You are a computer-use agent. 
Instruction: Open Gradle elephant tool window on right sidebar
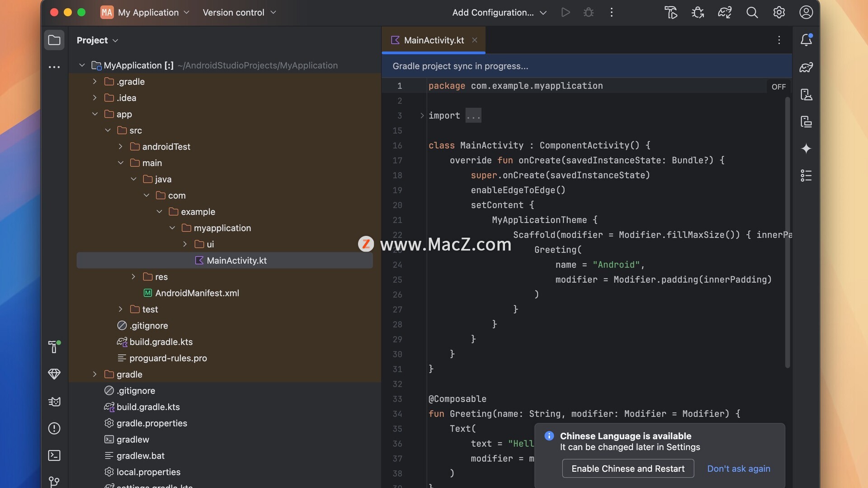tap(806, 67)
